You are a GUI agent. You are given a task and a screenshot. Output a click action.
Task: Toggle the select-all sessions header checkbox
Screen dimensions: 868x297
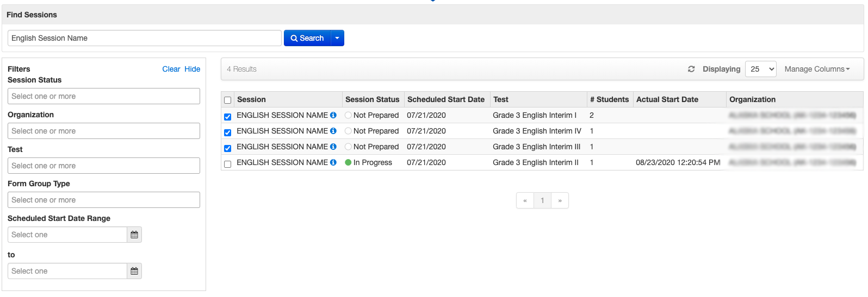228,100
